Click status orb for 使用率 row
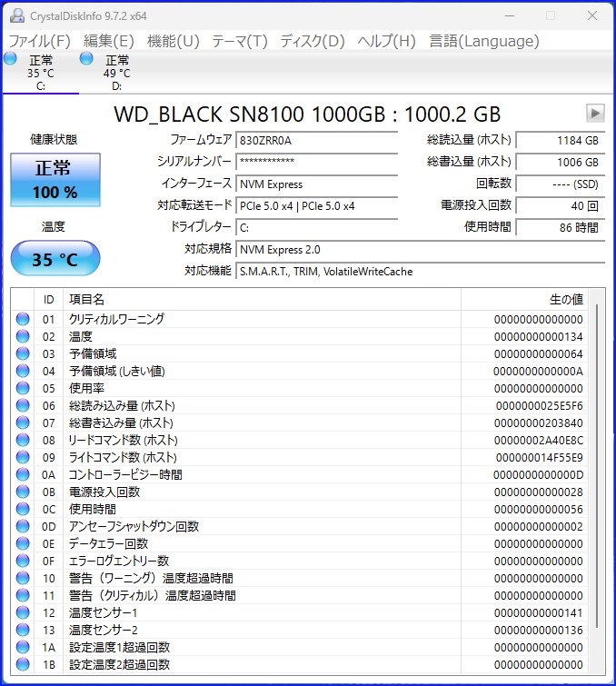This screenshot has width=616, height=686. (23, 388)
